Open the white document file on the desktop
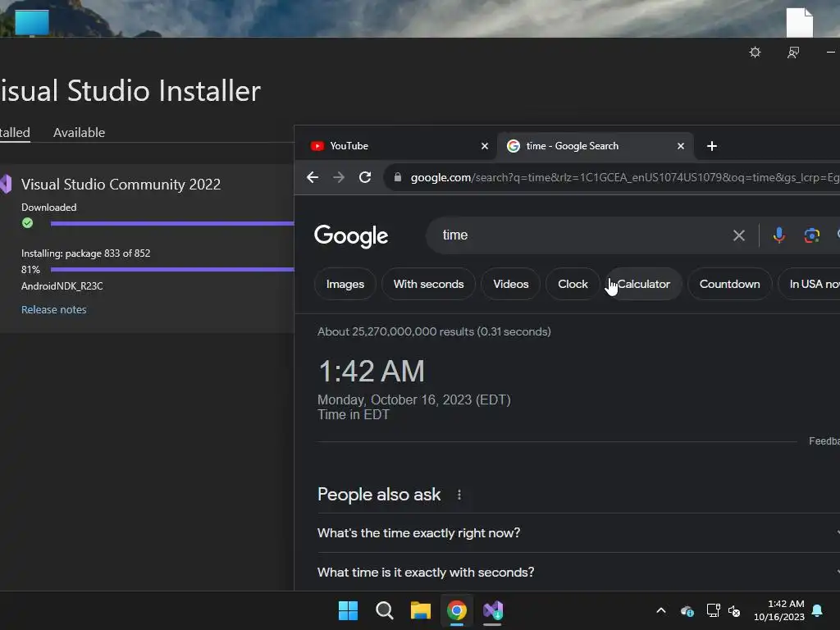The width and height of the screenshot is (840, 630). coord(799,22)
